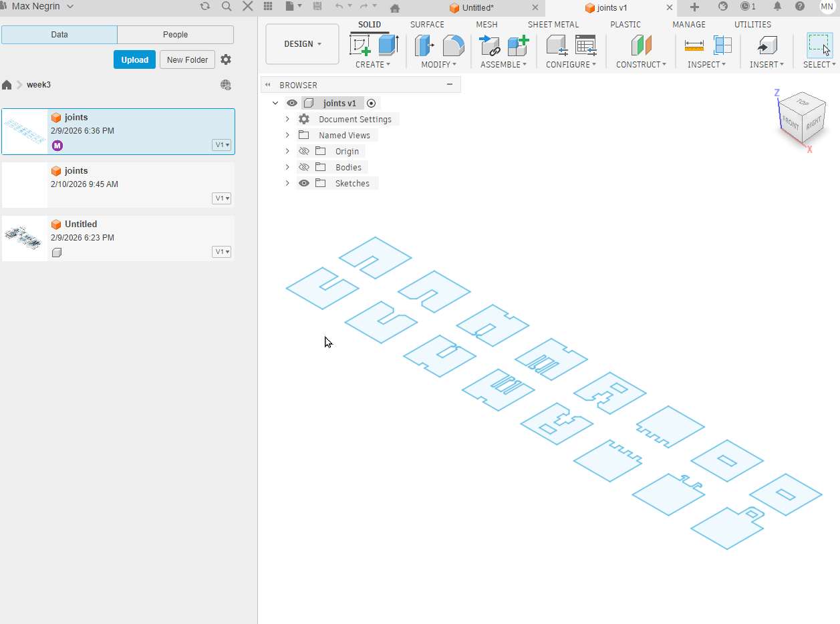
Task: Open the Design workspace dropdown
Action: [302, 44]
